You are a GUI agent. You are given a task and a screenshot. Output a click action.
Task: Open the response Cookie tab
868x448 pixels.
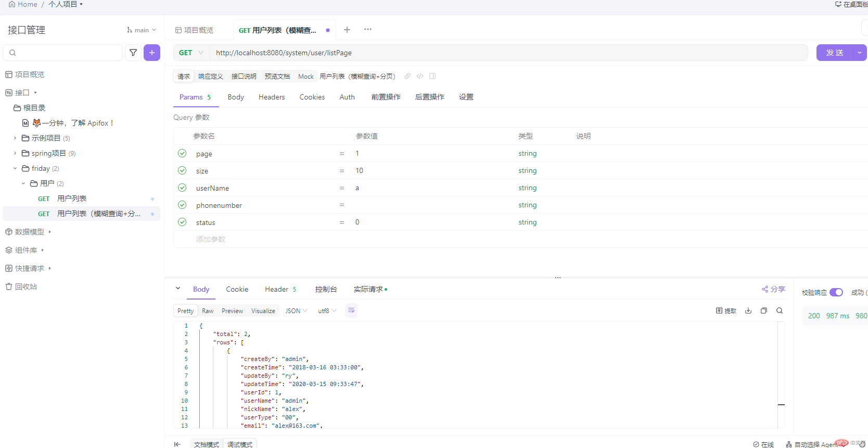tap(237, 289)
